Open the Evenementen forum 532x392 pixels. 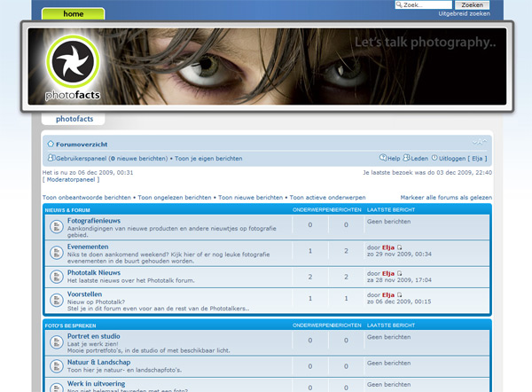coord(88,247)
